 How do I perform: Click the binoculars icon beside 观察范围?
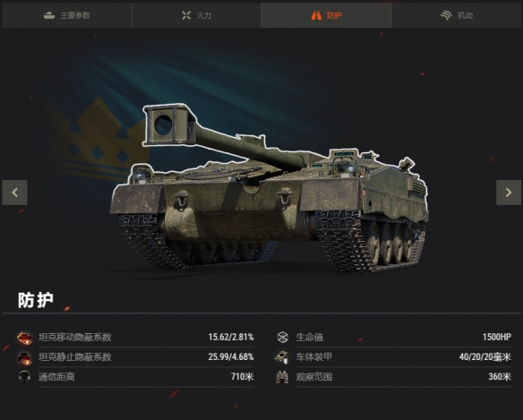tap(282, 377)
